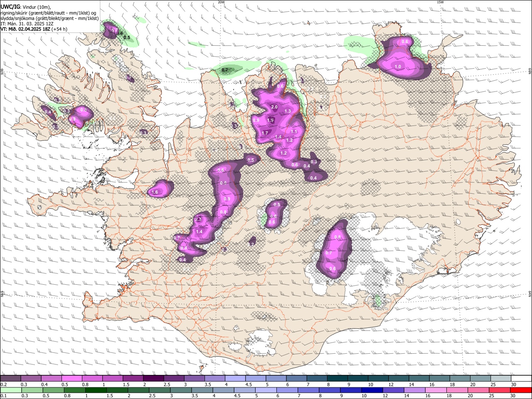Click the 'UWC/IG: Vindur (10m)' title text

pyautogui.click(x=25, y=7)
